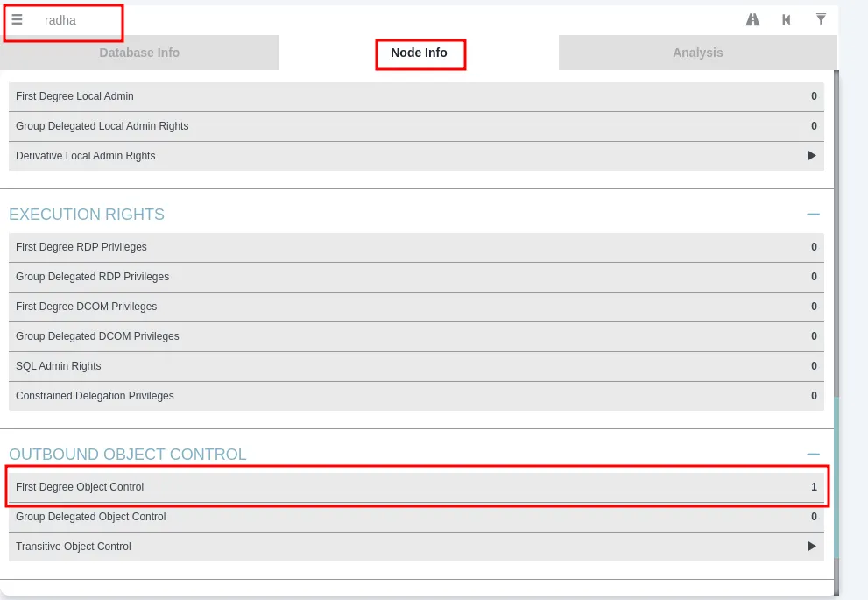Select the Node Info tab
Viewport: 868px width, 600px height.
pos(420,53)
